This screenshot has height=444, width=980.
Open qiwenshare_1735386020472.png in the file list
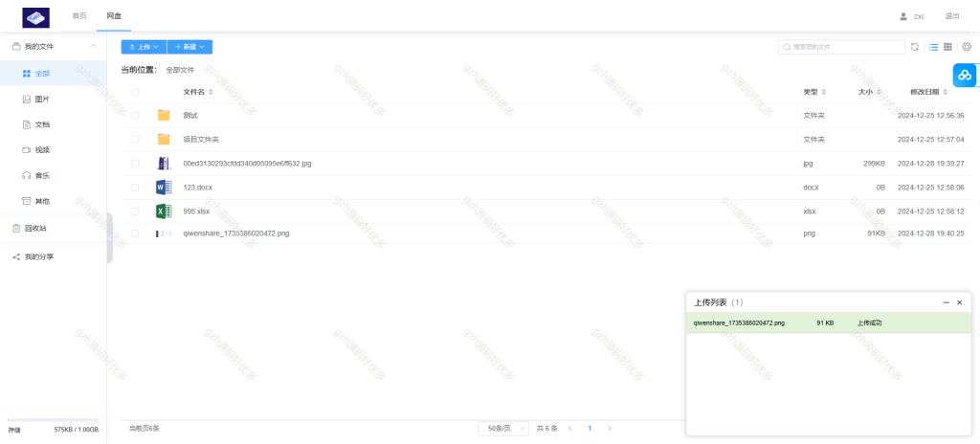[236, 233]
